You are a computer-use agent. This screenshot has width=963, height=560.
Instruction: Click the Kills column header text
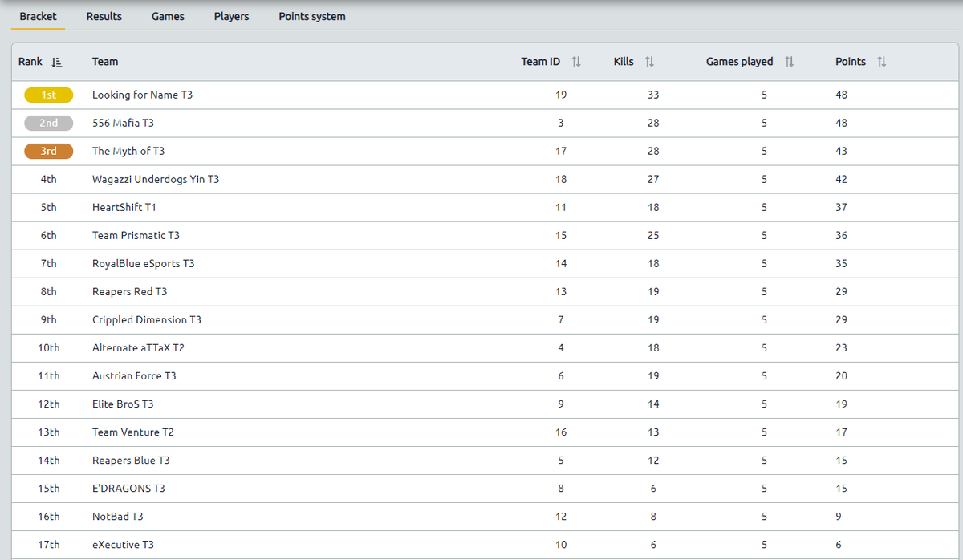624,62
